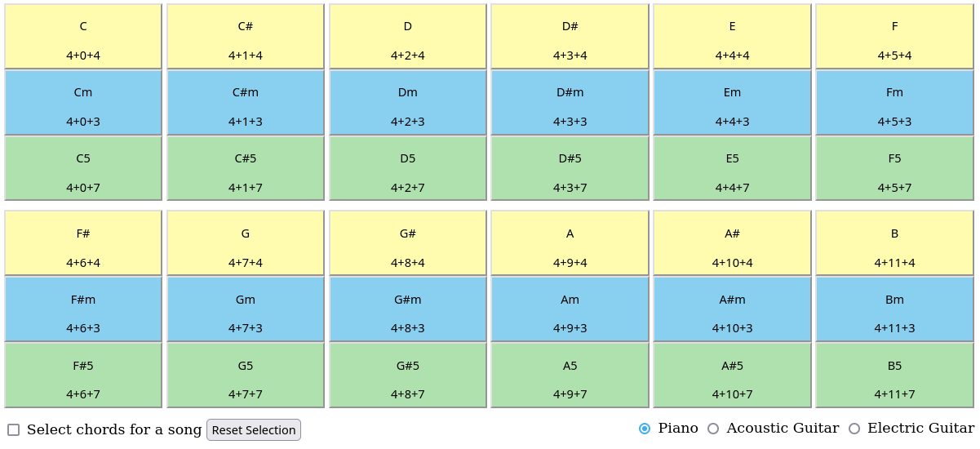Click the A#m chord pad
980x449 pixels.
732,310
